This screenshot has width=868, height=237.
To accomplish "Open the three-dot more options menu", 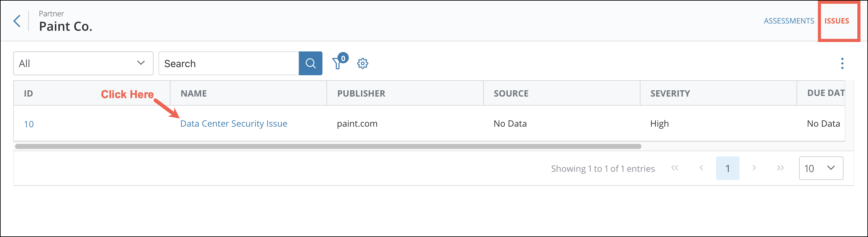I will pos(842,63).
